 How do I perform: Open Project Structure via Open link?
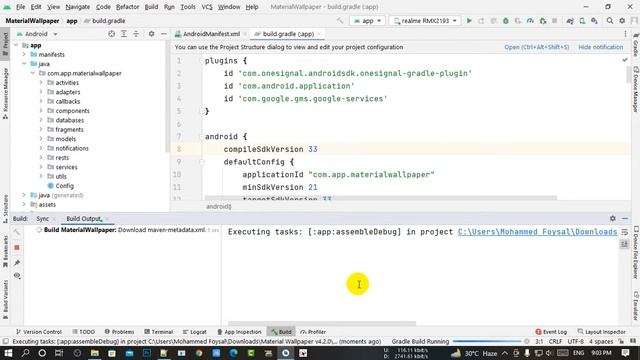click(536, 47)
